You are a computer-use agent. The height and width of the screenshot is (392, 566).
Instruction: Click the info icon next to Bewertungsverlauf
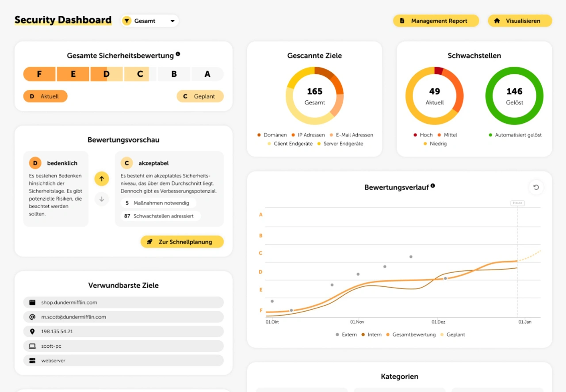(x=432, y=186)
